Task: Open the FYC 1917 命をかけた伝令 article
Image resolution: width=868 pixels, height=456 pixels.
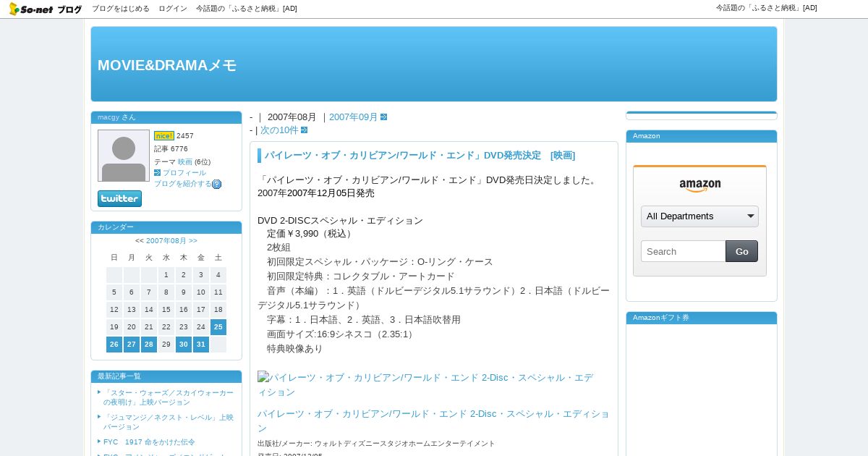Action: (x=149, y=442)
